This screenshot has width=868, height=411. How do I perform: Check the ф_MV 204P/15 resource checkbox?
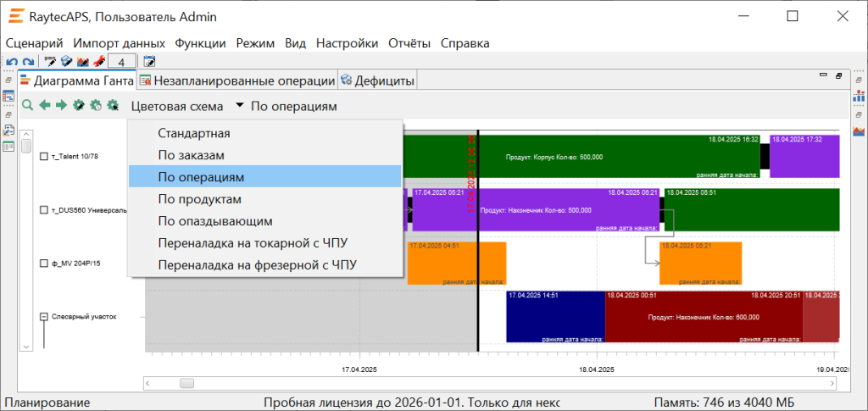[44, 264]
